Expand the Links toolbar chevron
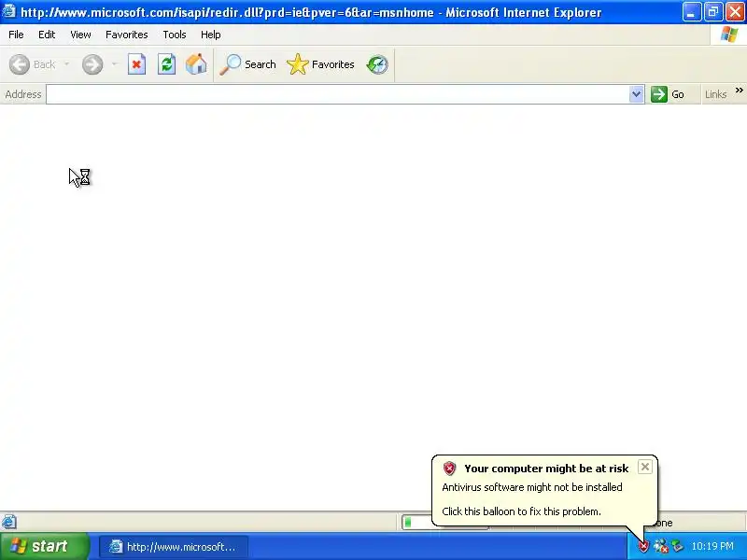747x560 pixels. [739, 90]
